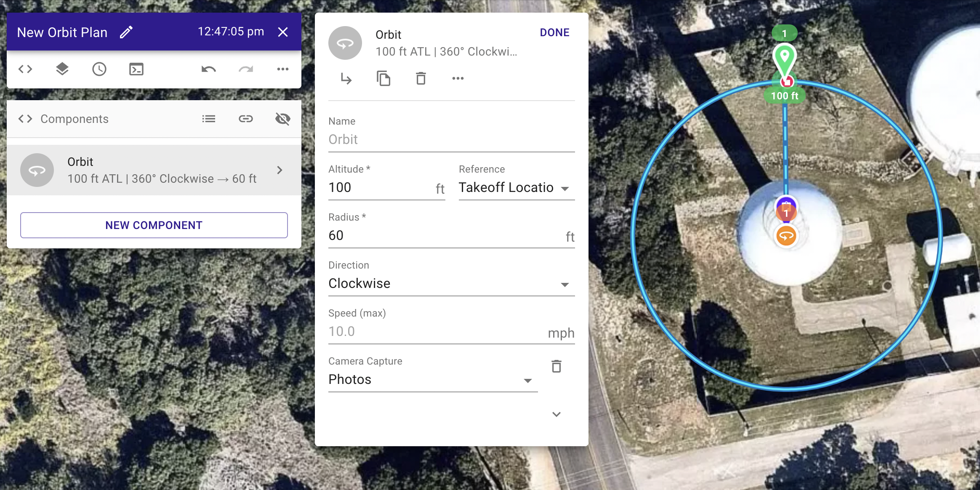Screen dimensions: 980x490
Task: Open the code brackets view in plan toolbar
Action: click(x=25, y=69)
